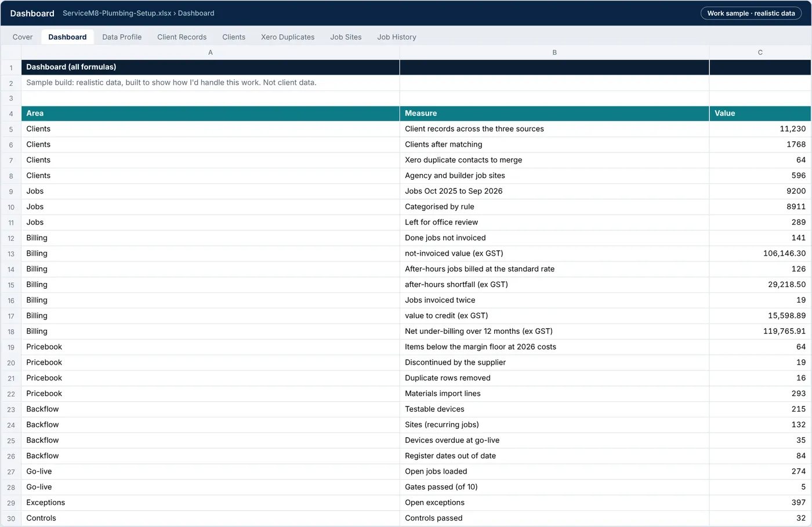Screen dimensions: 812x527
Task: Select the value 119,765.91 cell
Action: click(760, 332)
